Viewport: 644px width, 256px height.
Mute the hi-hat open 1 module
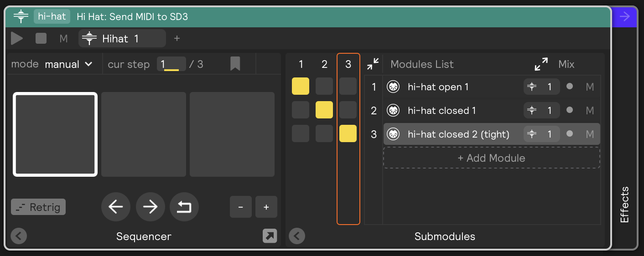point(590,87)
